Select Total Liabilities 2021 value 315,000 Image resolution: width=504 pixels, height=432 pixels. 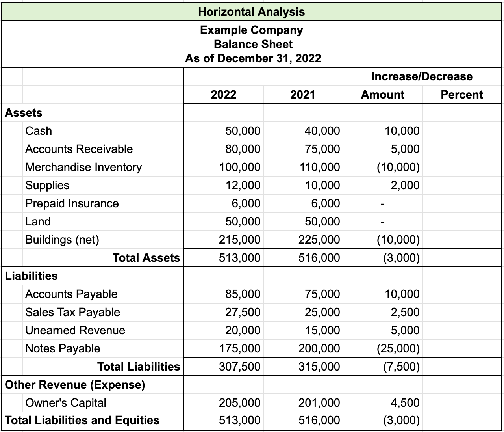tap(319, 367)
